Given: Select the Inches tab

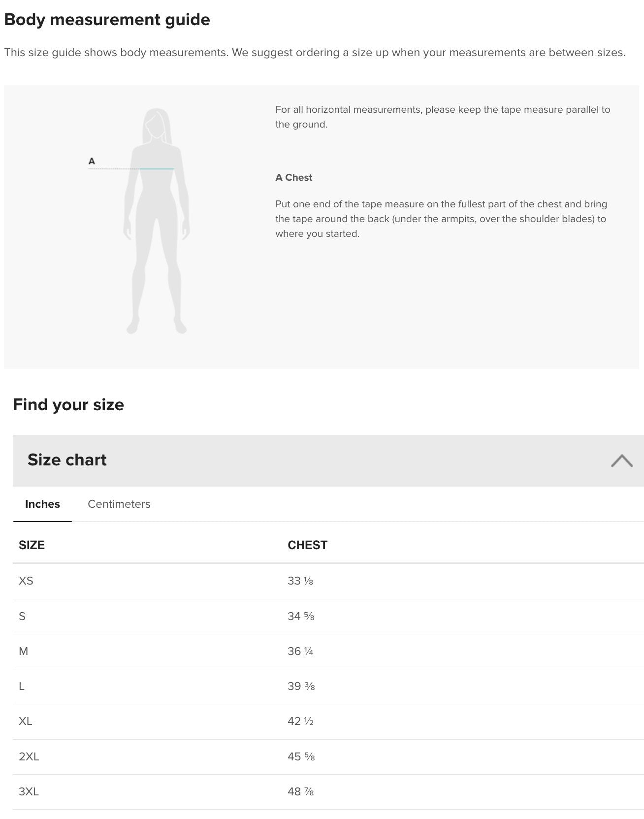Looking at the screenshot, I should click(x=42, y=504).
